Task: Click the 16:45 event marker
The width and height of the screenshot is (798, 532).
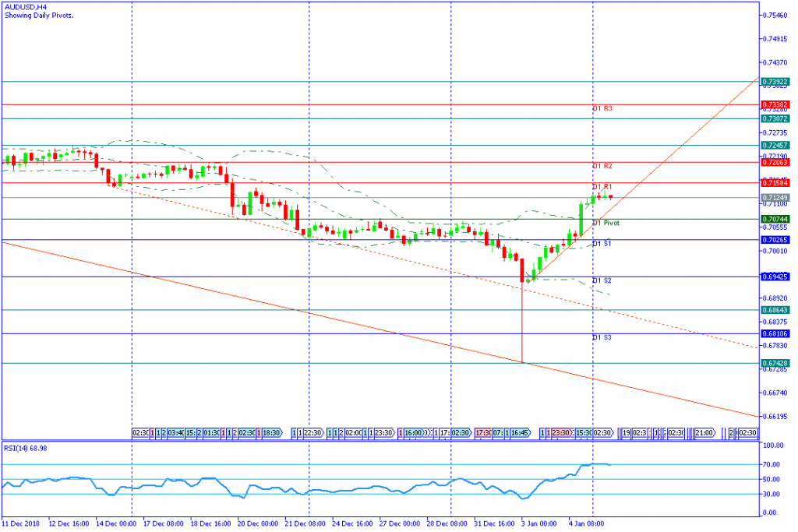Action: tap(520, 433)
